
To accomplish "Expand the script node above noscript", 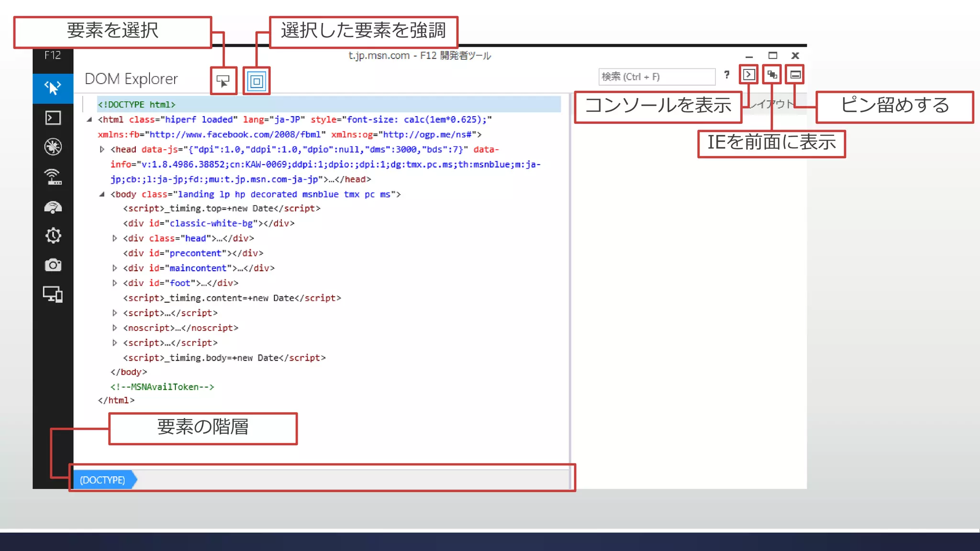I will click(114, 313).
